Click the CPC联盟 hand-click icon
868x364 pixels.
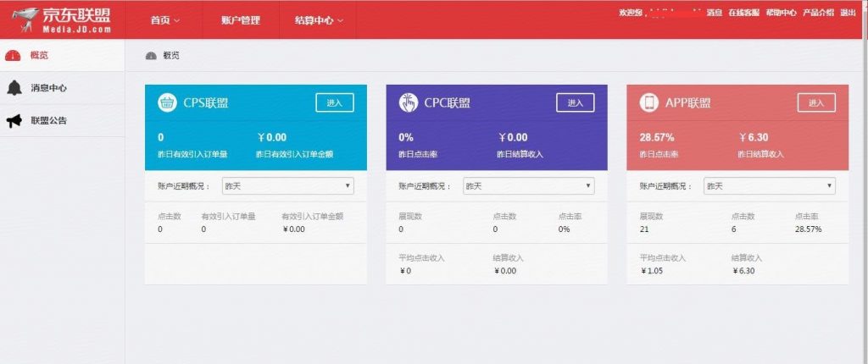[x=409, y=102]
